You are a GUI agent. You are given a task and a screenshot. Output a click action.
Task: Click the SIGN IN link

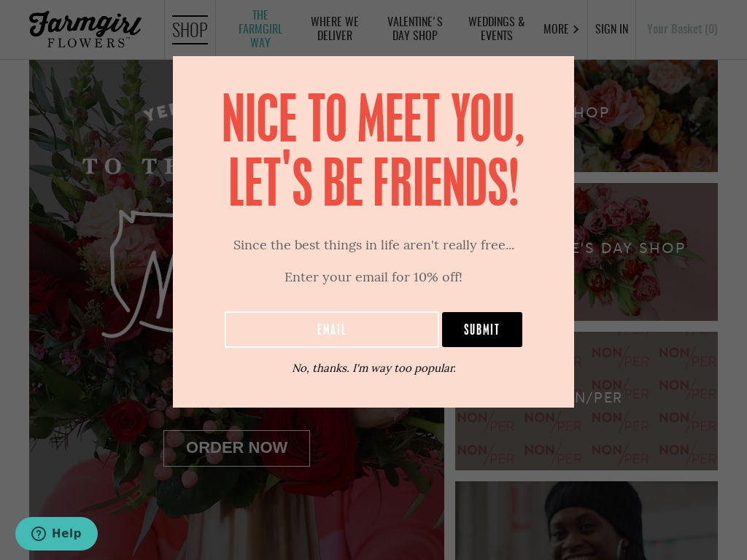pos(612,29)
